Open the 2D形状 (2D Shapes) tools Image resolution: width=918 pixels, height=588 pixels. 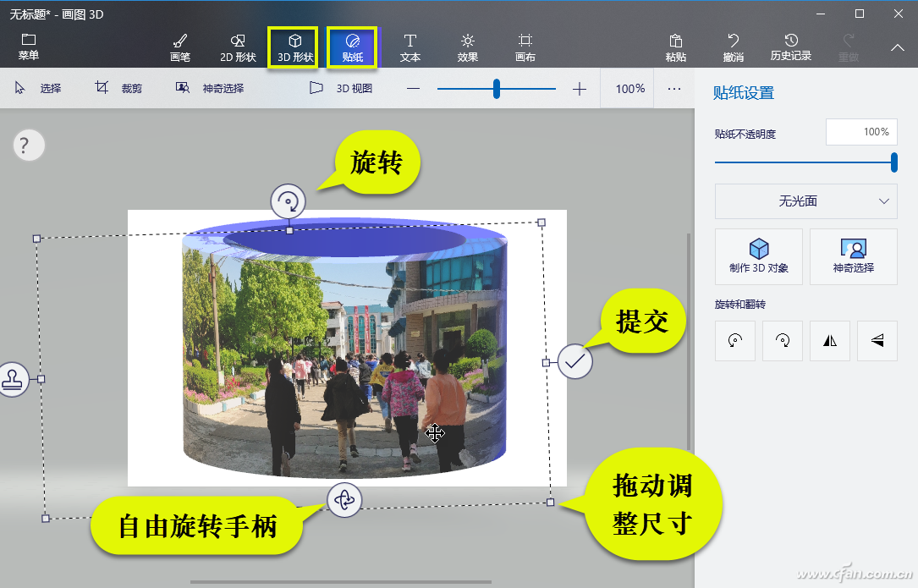(x=237, y=47)
